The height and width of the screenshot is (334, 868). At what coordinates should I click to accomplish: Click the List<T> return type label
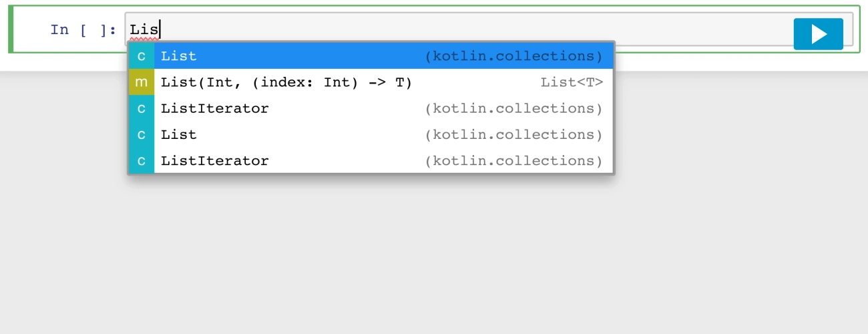pyautogui.click(x=572, y=82)
